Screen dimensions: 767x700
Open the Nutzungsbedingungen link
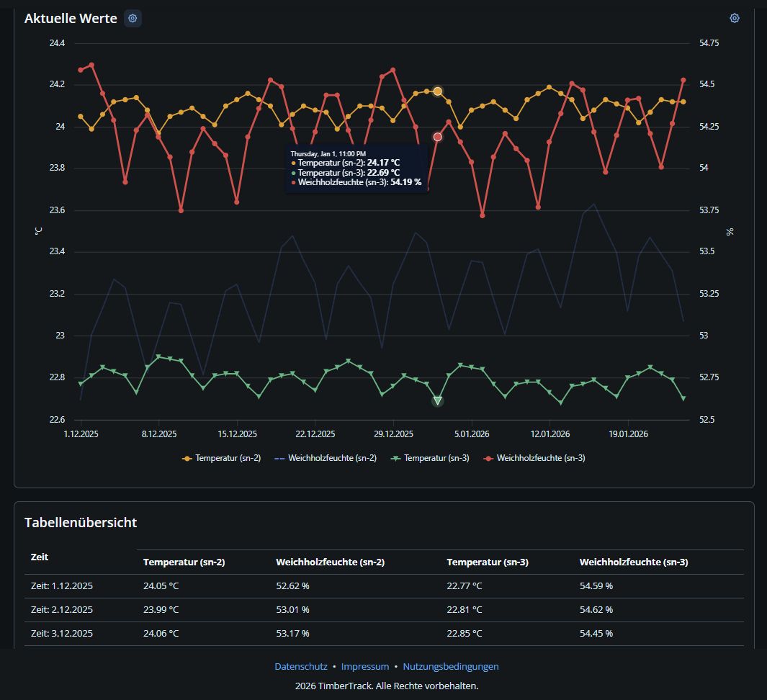[450, 667]
